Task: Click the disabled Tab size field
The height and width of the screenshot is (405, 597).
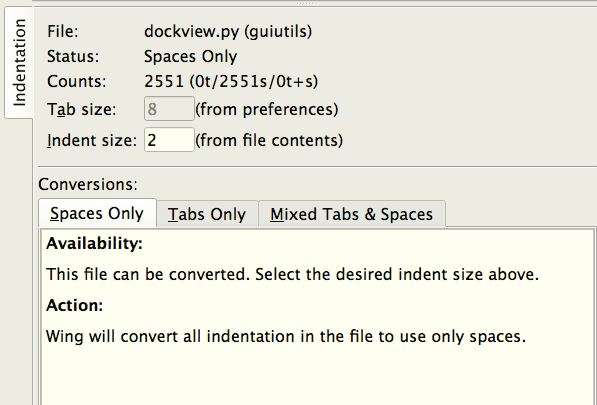Action: coord(169,109)
